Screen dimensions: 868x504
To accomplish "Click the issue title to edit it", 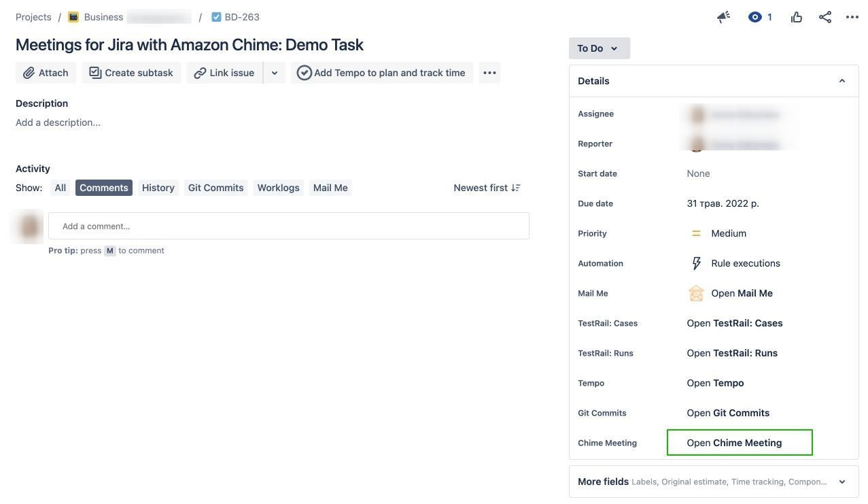I will click(190, 44).
